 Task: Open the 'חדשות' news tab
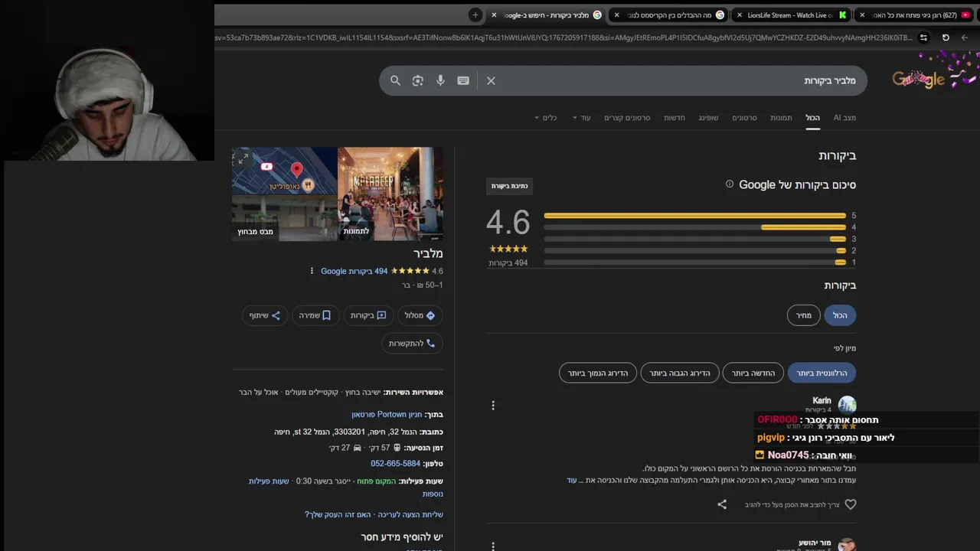[675, 118]
